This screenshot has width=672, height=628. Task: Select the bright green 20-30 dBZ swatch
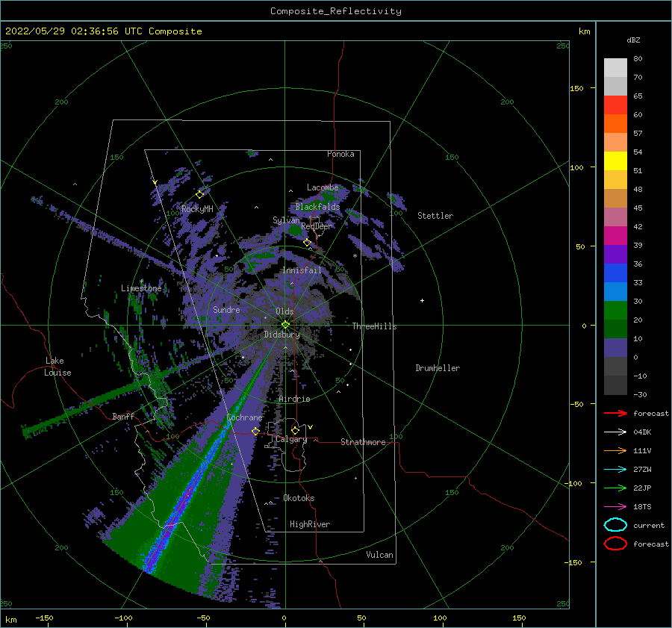(615, 311)
